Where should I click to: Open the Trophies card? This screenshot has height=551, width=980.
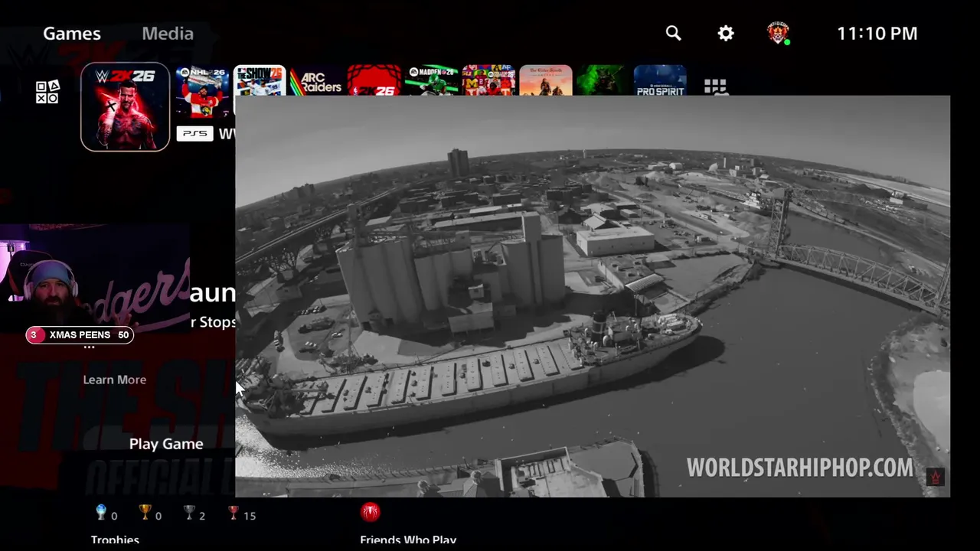coord(115,540)
